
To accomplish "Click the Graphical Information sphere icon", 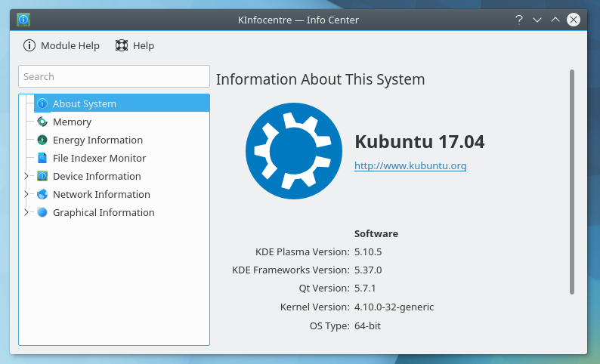I will pos(42,212).
